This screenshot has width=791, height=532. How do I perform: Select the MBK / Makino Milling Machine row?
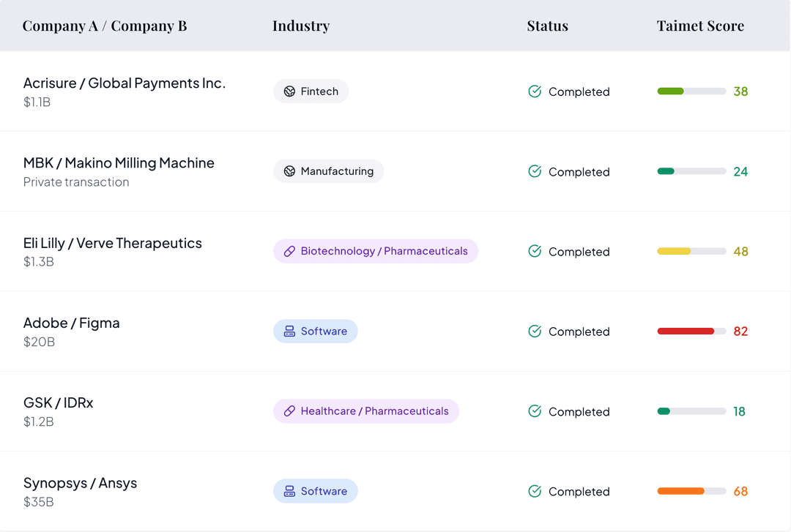119,162
